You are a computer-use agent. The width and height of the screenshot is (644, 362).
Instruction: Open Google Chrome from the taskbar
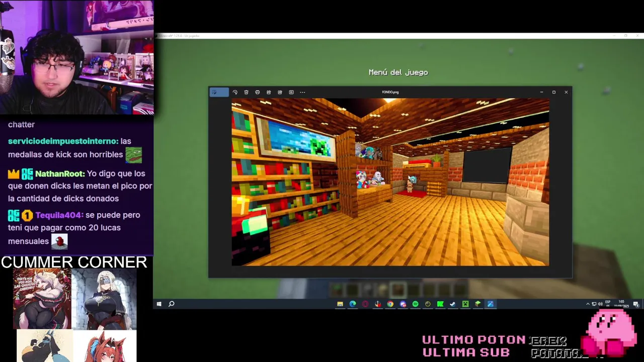tap(390, 304)
